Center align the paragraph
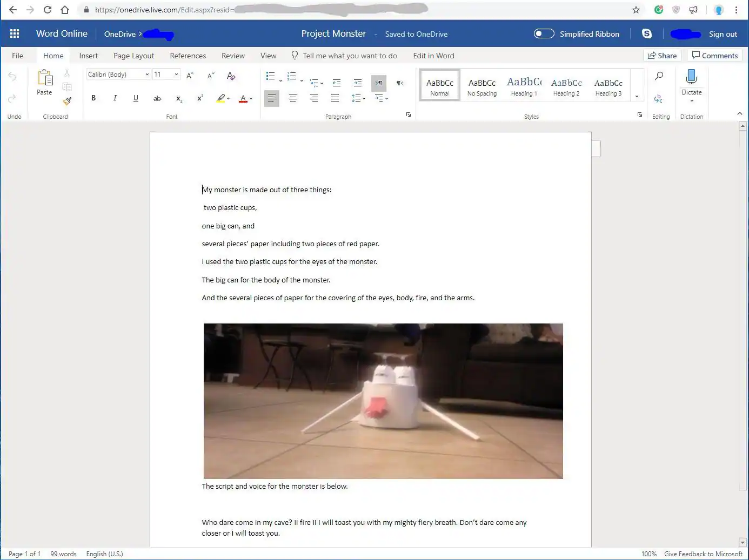Image resolution: width=749 pixels, height=560 pixels. (x=292, y=98)
